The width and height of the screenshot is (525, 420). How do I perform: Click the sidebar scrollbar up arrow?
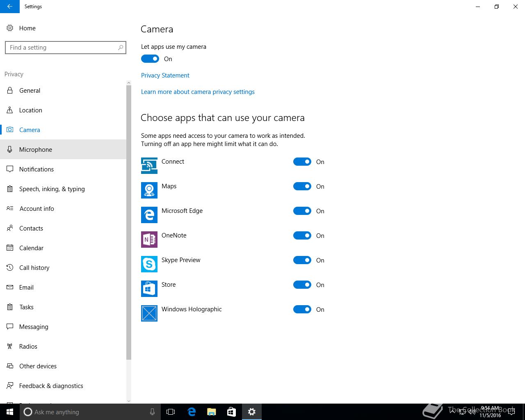point(129,83)
